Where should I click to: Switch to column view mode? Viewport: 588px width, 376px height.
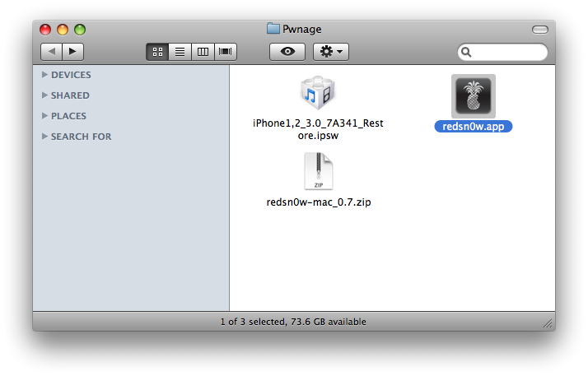(x=203, y=52)
